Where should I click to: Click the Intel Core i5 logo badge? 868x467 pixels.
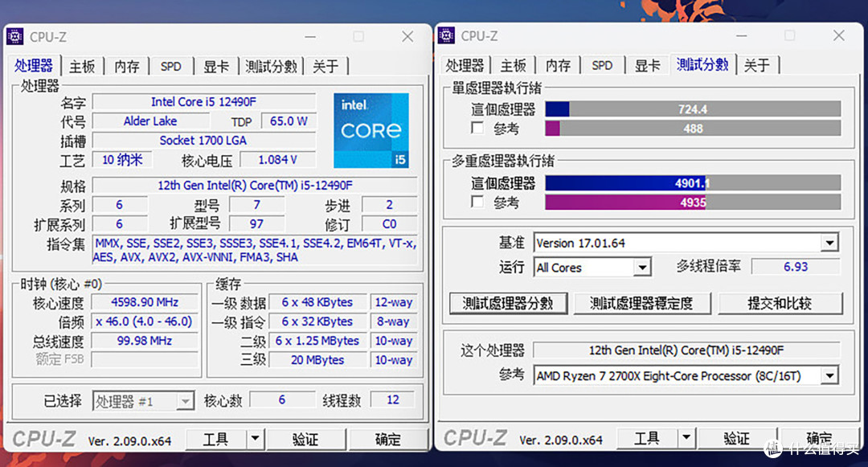pyautogui.click(x=371, y=130)
